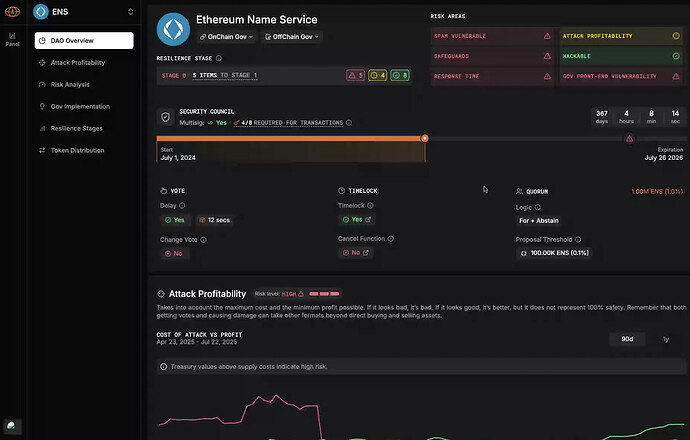The image size is (690, 440).
Task: Click the Proposal Threshold info icon
Action: [x=578, y=239]
